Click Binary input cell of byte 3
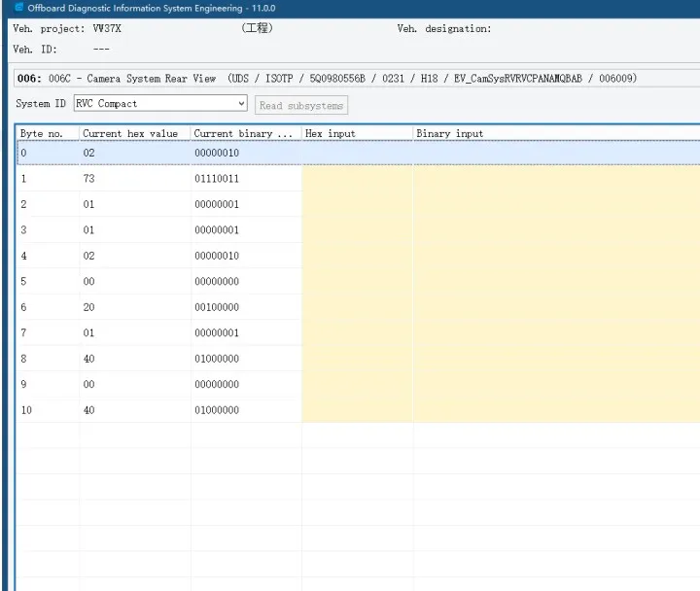The height and width of the screenshot is (591, 700). (556, 229)
